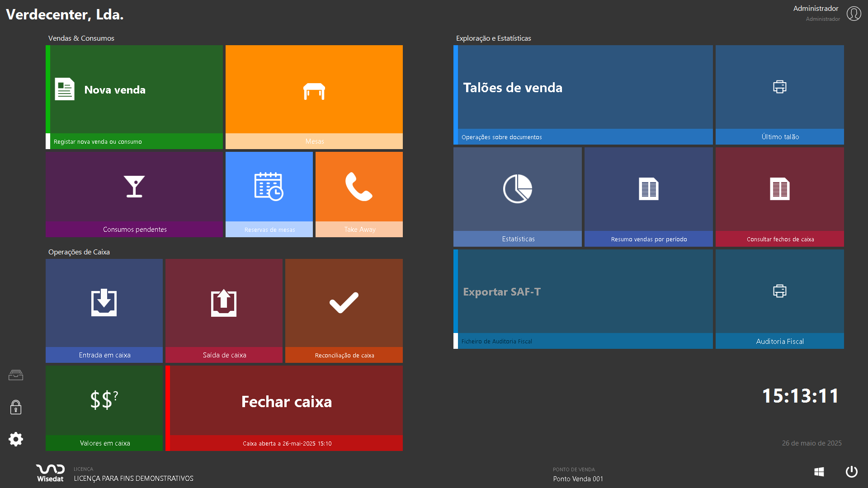The width and height of the screenshot is (868, 488).
Task: Open Reservas de mesas calendar tile
Action: pos(269,187)
